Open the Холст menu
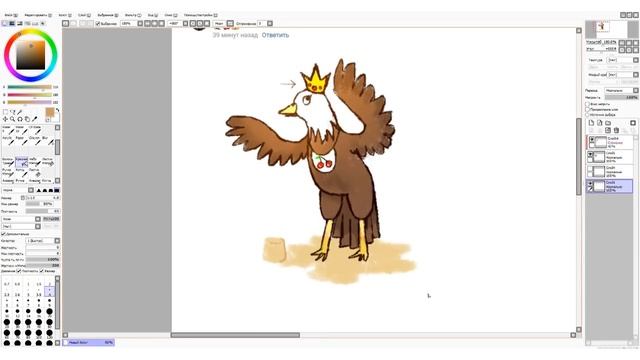This screenshot has height=360, width=640. pyautogui.click(x=64, y=15)
